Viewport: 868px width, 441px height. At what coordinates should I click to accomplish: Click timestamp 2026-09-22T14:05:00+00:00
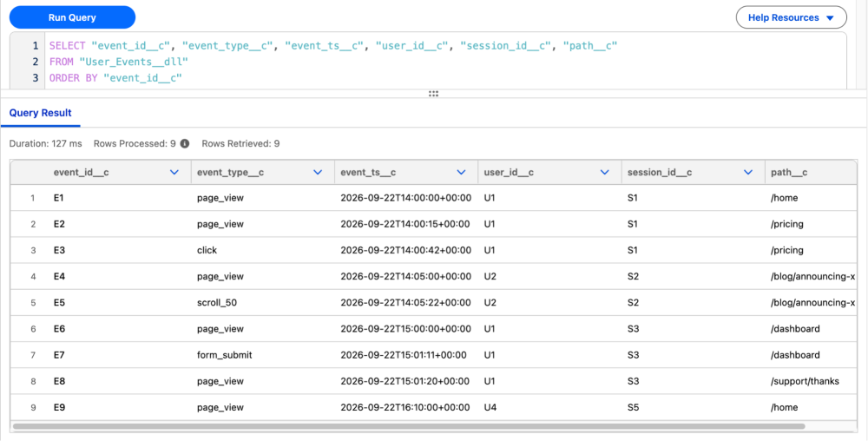tap(405, 276)
